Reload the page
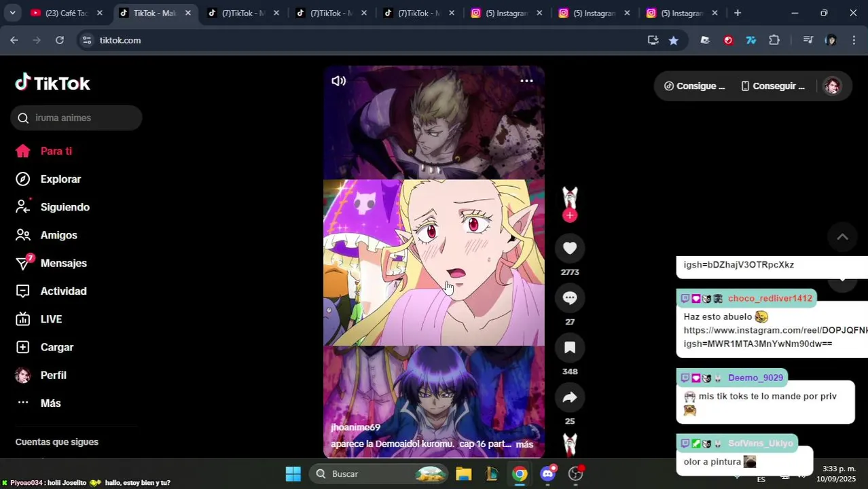 60,40
